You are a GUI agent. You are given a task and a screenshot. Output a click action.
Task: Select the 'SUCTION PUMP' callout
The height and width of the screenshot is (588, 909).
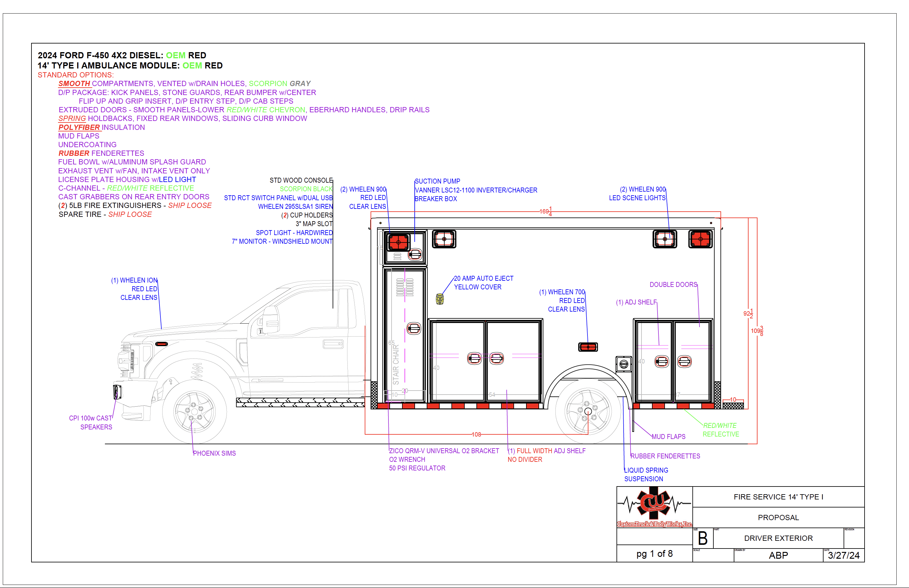coord(438,181)
